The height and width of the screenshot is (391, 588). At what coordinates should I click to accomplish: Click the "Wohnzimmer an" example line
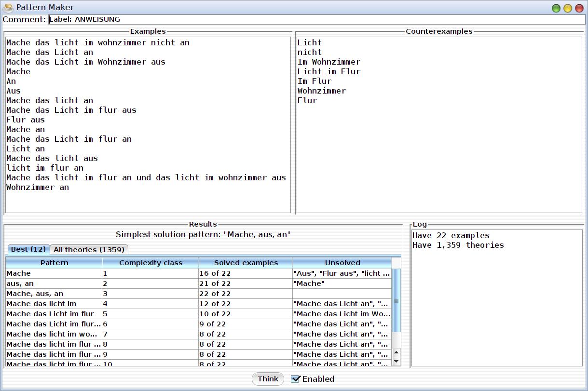[x=38, y=187]
